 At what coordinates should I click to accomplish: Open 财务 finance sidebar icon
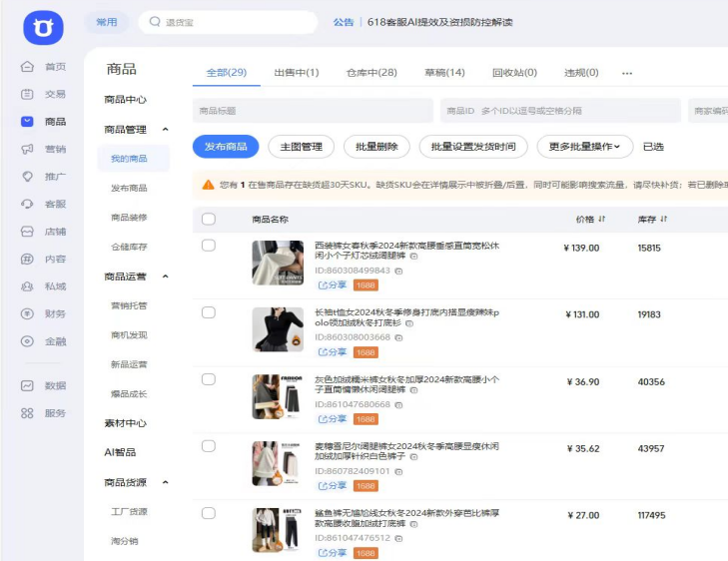27,313
